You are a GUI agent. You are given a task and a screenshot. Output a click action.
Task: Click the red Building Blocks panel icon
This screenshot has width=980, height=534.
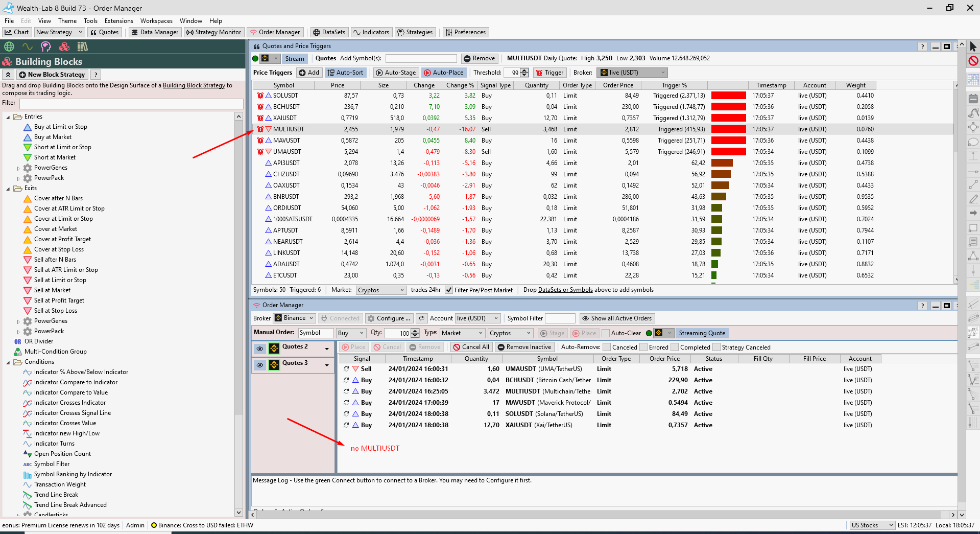point(64,47)
